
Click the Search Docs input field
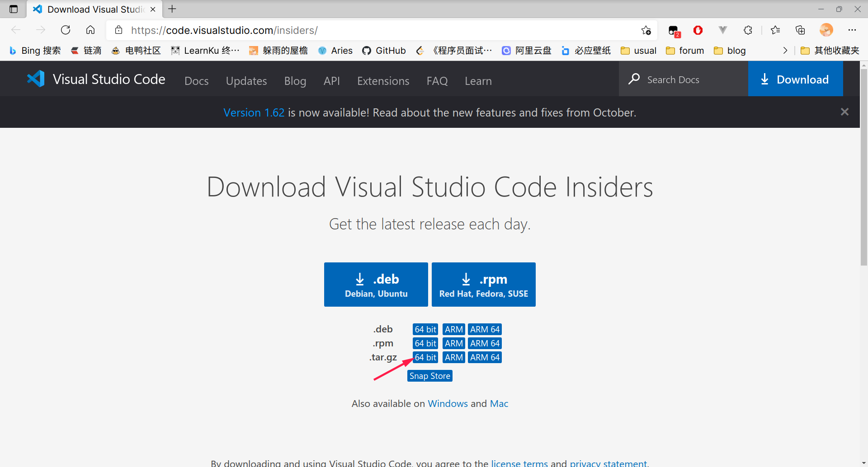684,79
